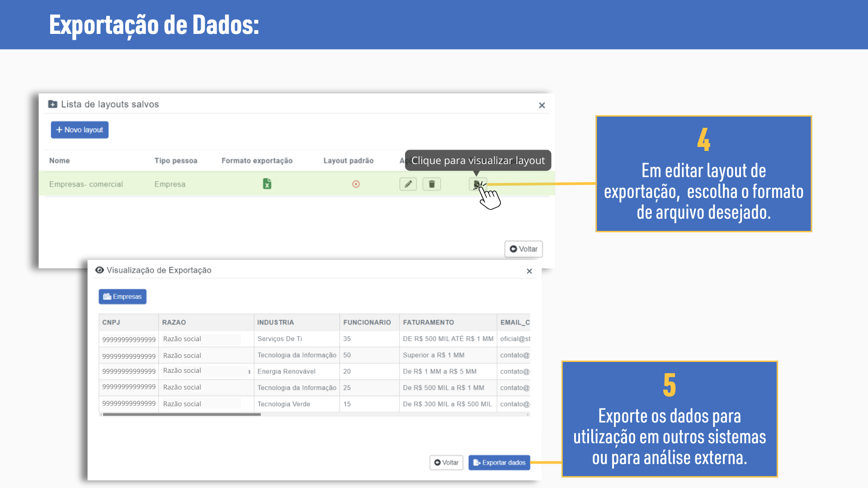Click the folder icon beside Lista de layouts
This screenshot has width=868, height=488.
pos(52,104)
